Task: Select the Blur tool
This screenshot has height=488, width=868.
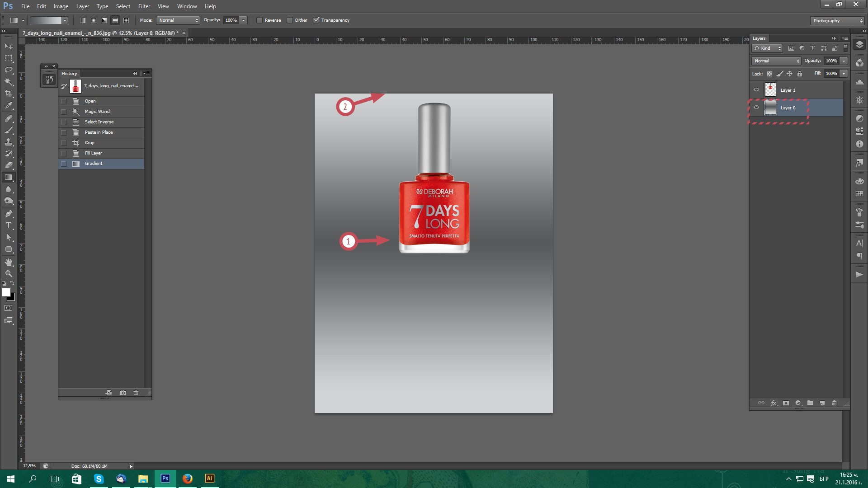Action: click(x=9, y=189)
